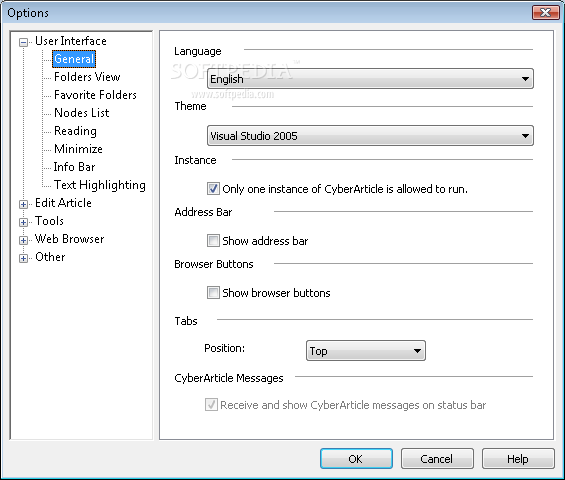Open the Theme dropdown Visual Studio 2005
Viewport: 565px width, 480px height.
(370, 136)
